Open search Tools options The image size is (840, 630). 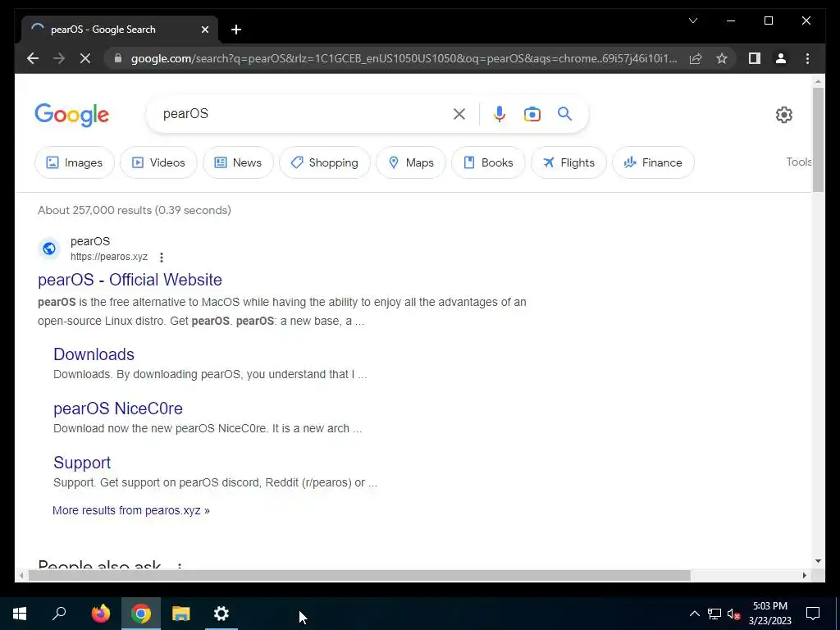pyautogui.click(x=799, y=162)
